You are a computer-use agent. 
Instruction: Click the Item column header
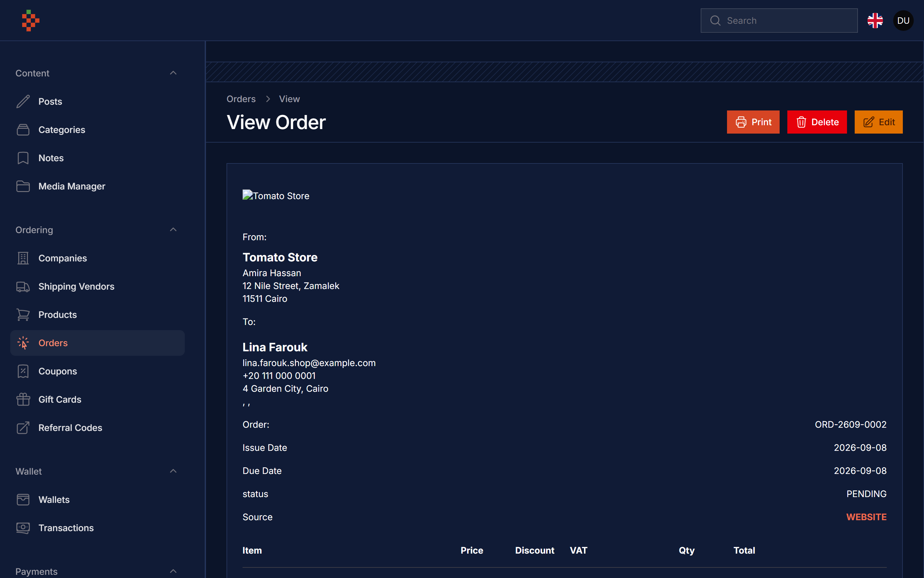coord(252,551)
